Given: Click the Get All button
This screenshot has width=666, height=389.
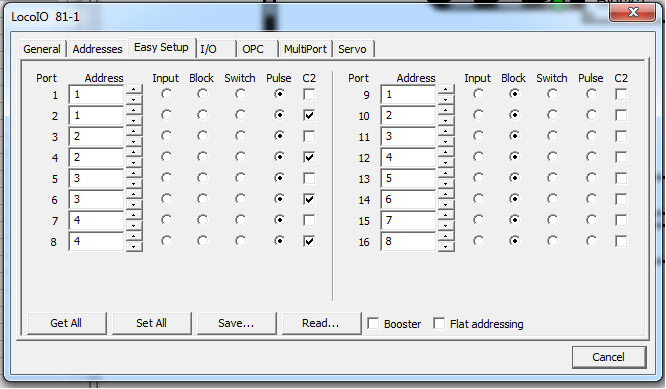Looking at the screenshot, I should point(66,323).
